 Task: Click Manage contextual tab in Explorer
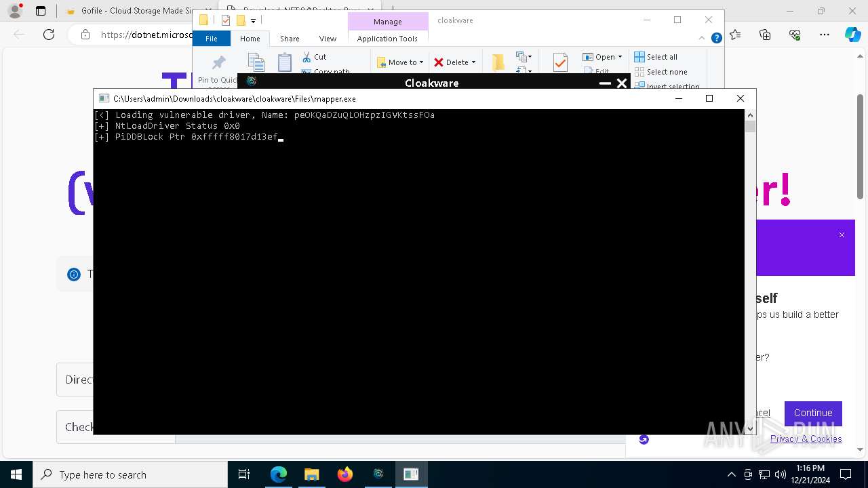click(x=387, y=22)
